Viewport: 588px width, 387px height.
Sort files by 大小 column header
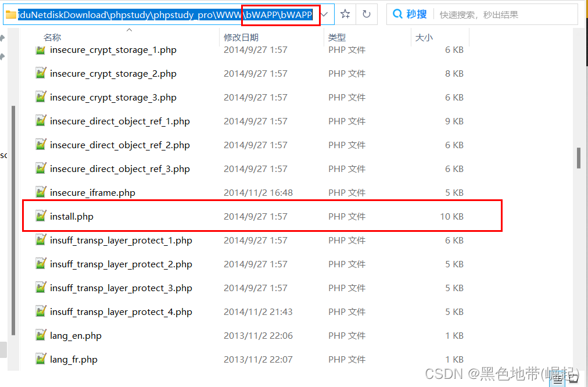[x=424, y=38]
